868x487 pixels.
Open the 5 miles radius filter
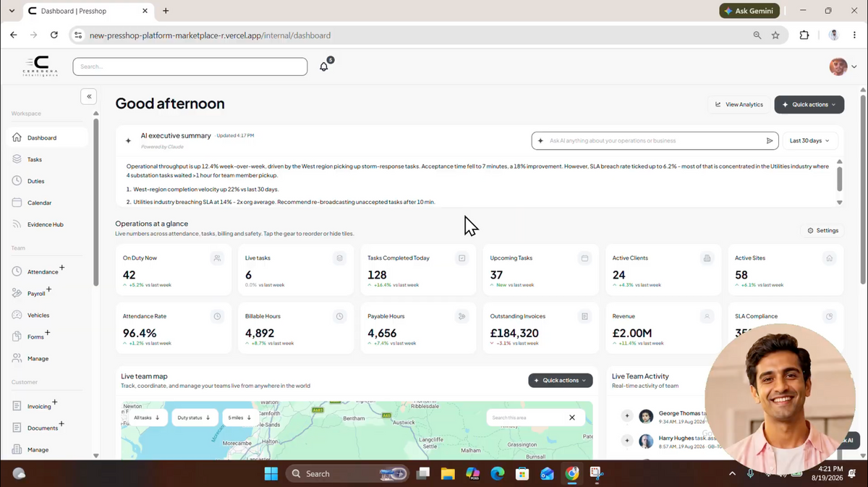240,418
